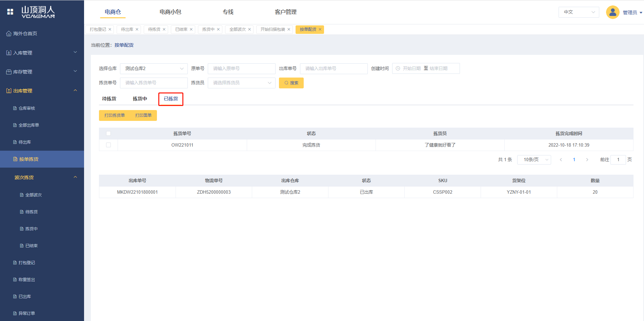The width and height of the screenshot is (644, 321).
Task: Click the 搜索 search button
Action: (291, 83)
